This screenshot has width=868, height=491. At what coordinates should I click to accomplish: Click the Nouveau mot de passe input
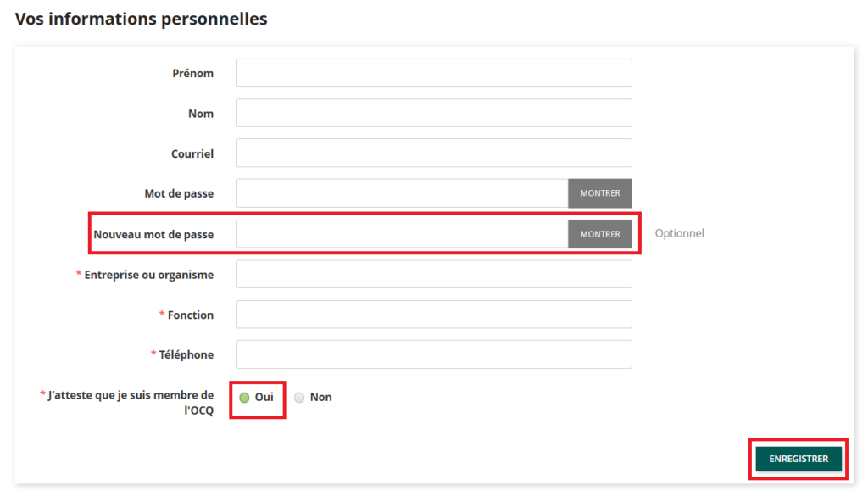pyautogui.click(x=402, y=234)
